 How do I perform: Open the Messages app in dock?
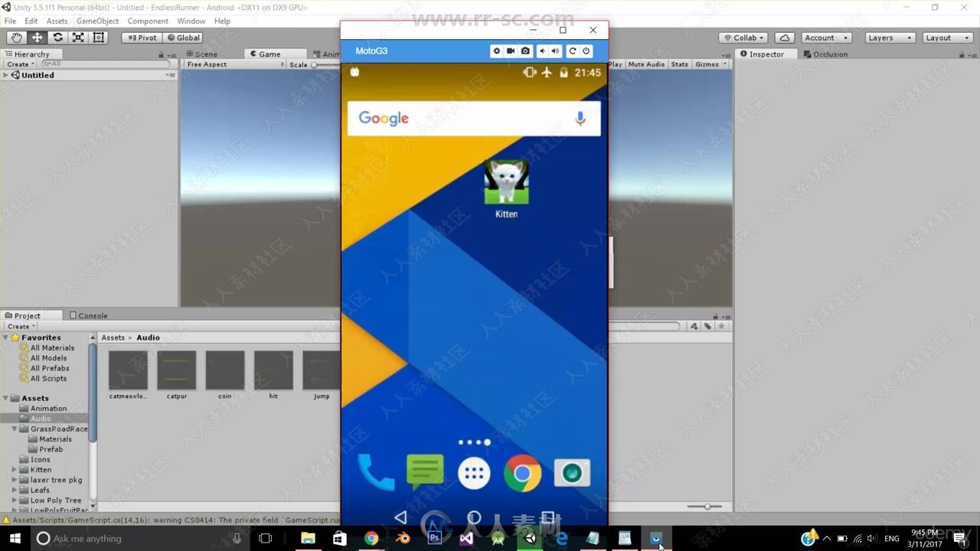tap(425, 472)
